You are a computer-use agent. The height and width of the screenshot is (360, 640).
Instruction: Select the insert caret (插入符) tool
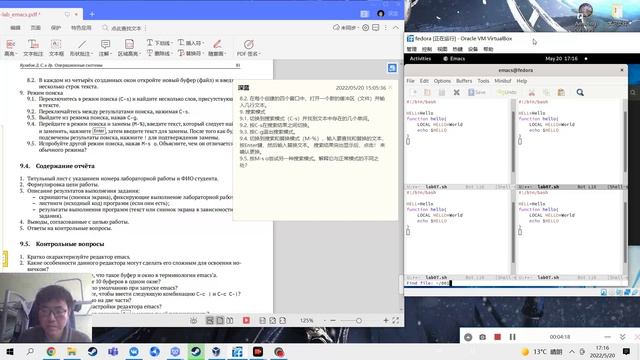click(x=191, y=42)
